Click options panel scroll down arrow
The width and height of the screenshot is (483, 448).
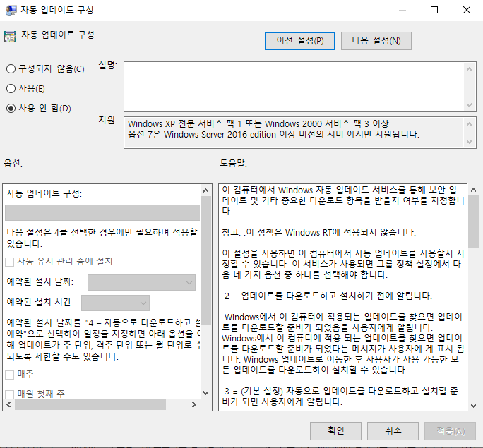pos(205,393)
